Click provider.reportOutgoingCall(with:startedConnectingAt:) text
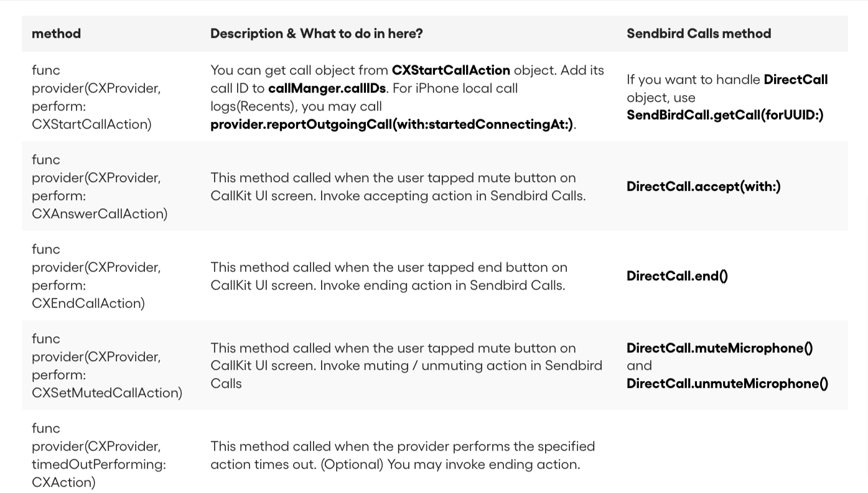Viewport: 868px width, 493px height. click(391, 124)
